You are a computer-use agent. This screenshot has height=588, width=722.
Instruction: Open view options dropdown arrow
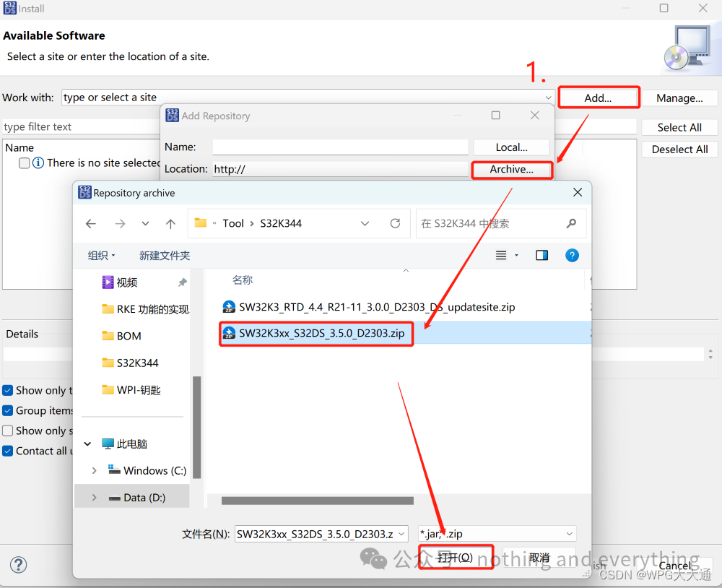pyautogui.click(x=516, y=255)
